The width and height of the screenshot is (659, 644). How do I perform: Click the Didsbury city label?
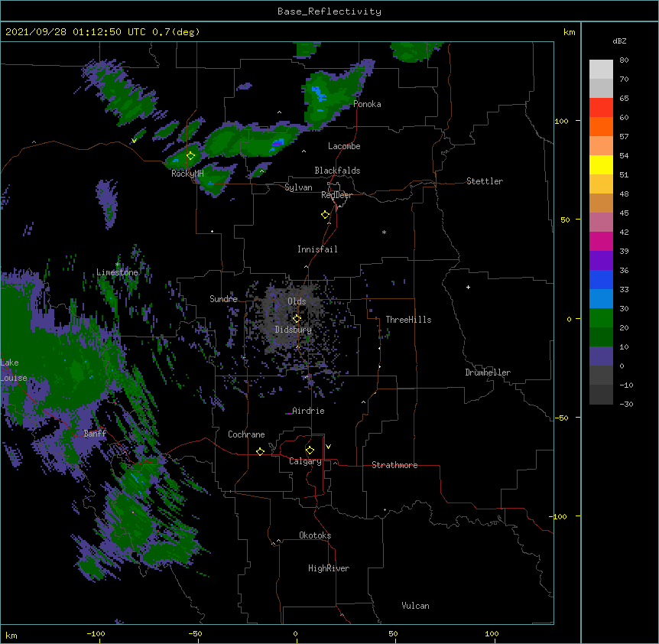294,330
